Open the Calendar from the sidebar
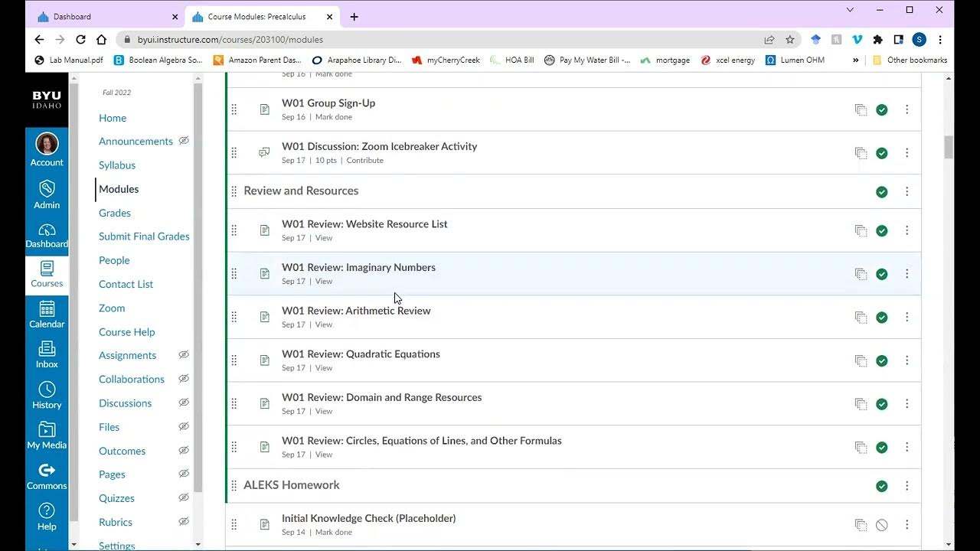This screenshot has width=980, height=551. 47,314
